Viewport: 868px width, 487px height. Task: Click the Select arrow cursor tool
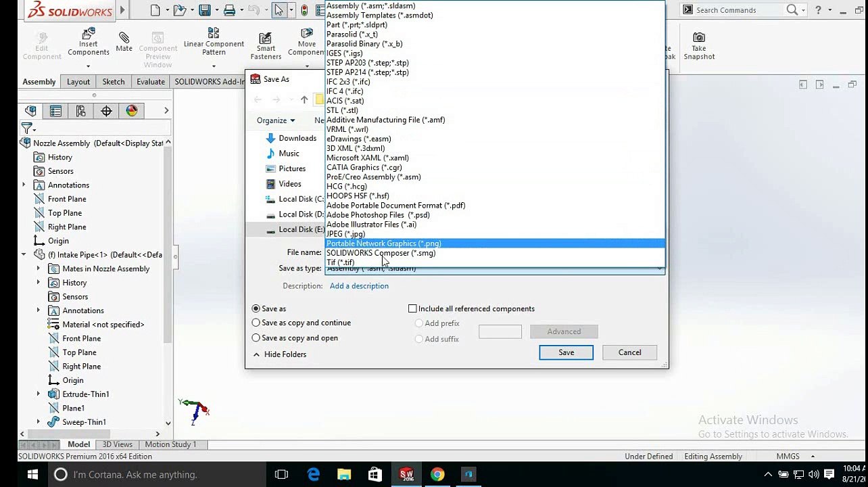[x=279, y=10]
